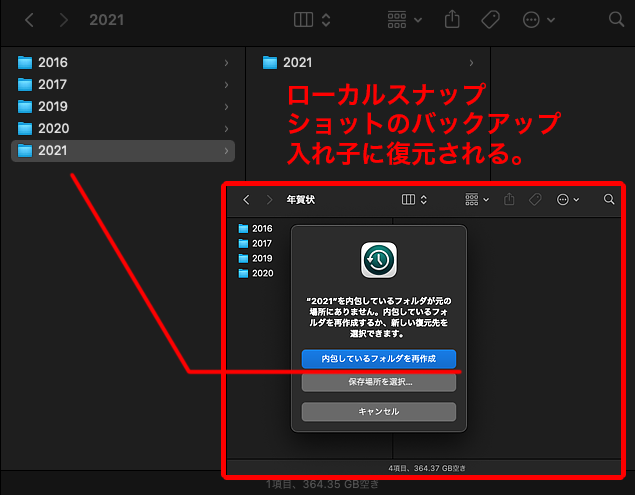Click 保存場所を選択... button
This screenshot has width=635, height=495.
[379, 382]
